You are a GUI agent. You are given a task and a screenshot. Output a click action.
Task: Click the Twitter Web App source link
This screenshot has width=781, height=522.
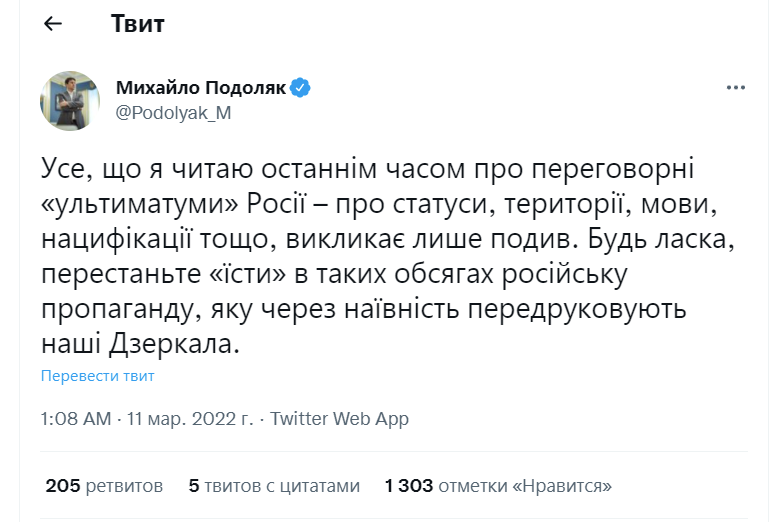coord(339,419)
